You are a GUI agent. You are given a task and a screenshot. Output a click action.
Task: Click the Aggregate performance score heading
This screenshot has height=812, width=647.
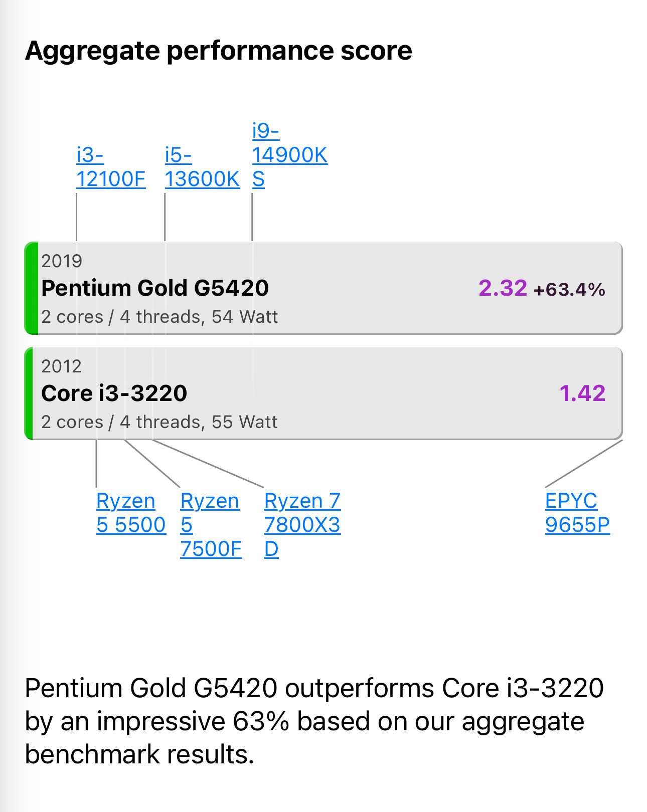[x=218, y=51]
